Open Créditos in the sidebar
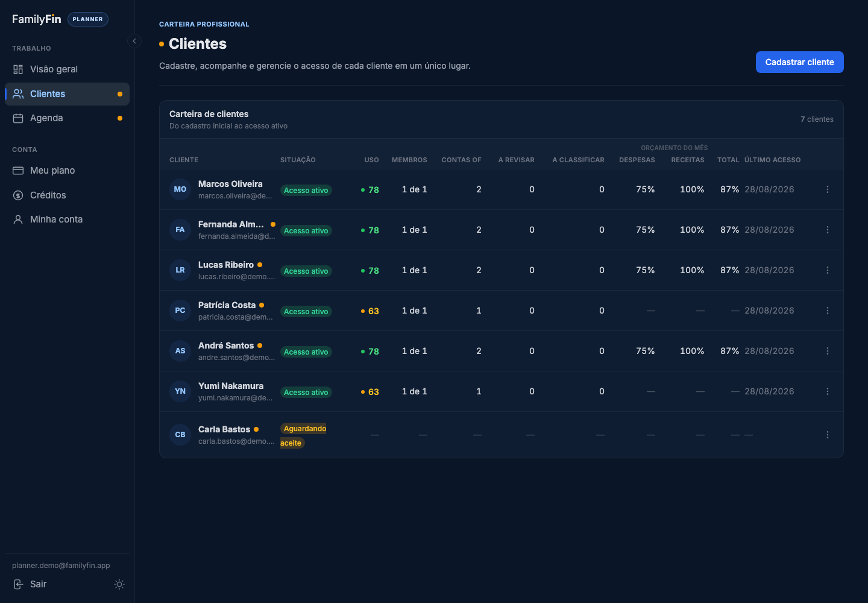The width and height of the screenshot is (868, 603). [67, 195]
